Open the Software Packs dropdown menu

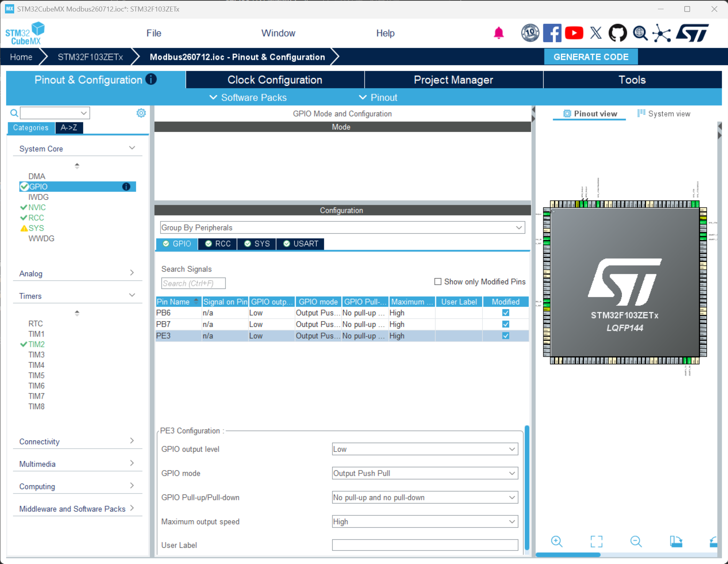[248, 97]
